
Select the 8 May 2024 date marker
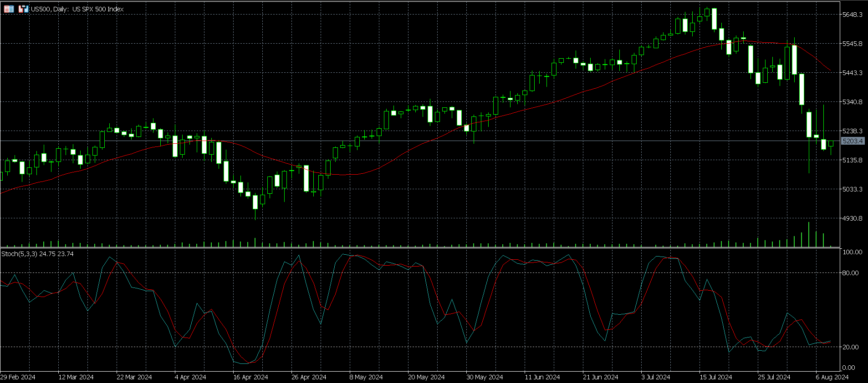pyautogui.click(x=366, y=377)
